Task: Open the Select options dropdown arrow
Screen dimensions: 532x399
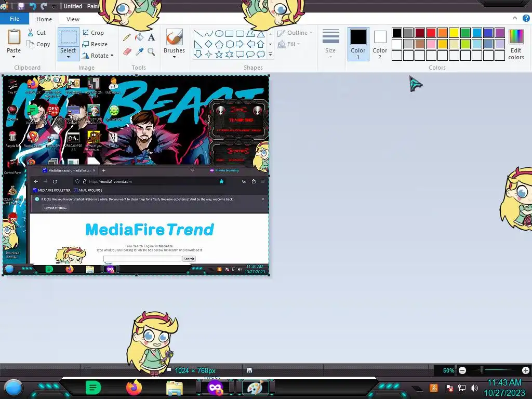Action: coord(68,57)
